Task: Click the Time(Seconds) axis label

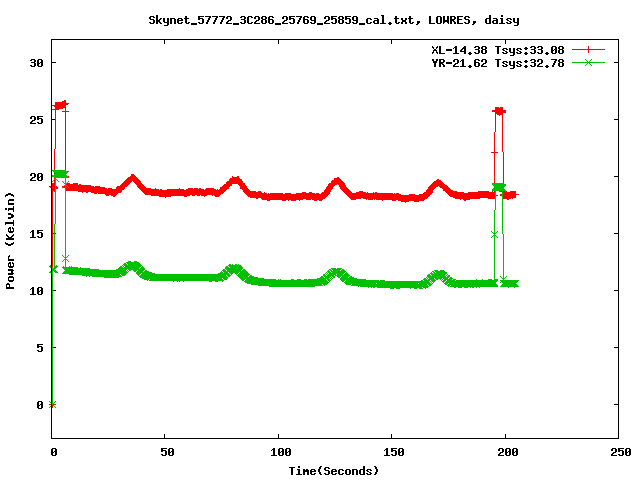Action: pyautogui.click(x=333, y=471)
